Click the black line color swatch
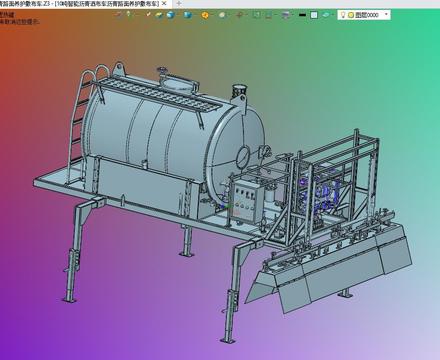The height and width of the screenshot is (360, 440). tap(302, 15)
